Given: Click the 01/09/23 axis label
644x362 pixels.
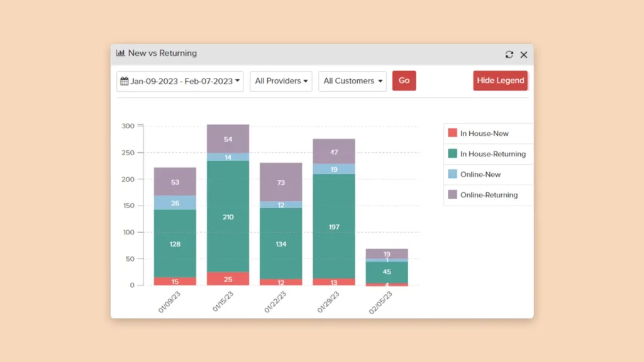Looking at the screenshot, I should [x=169, y=302].
